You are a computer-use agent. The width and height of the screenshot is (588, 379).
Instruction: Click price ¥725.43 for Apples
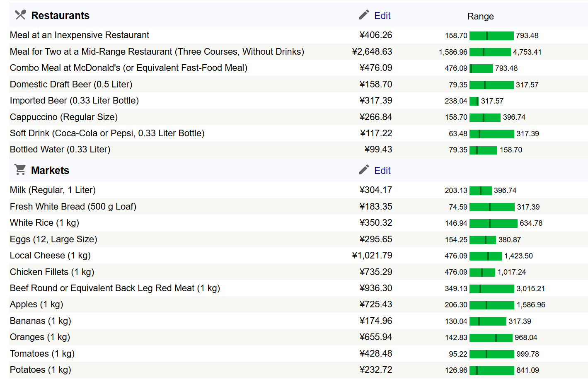376,304
